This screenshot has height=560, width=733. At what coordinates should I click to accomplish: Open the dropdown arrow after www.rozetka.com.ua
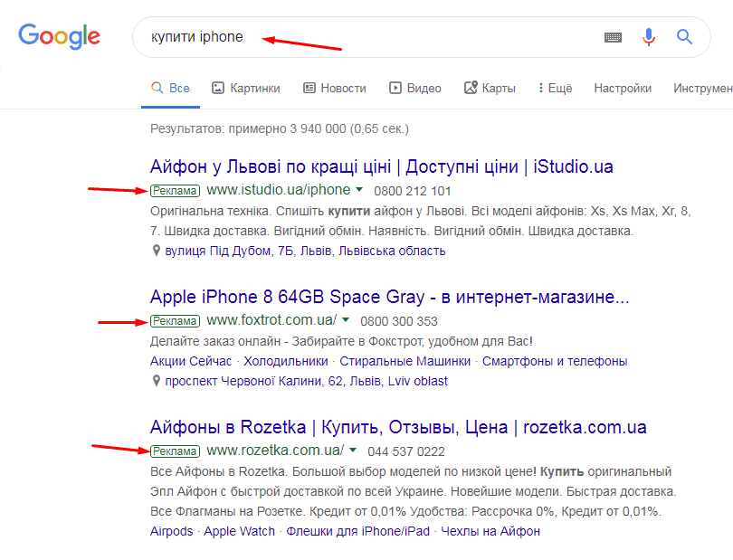[x=352, y=451]
